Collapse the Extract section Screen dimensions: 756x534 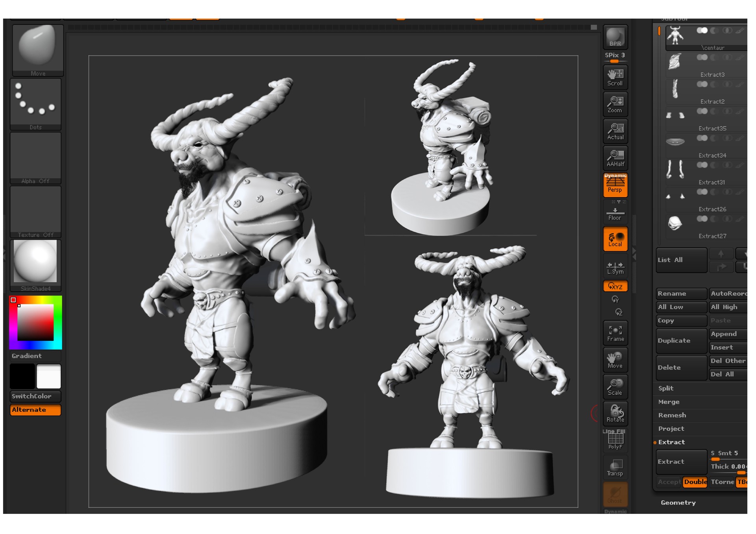[x=671, y=442]
